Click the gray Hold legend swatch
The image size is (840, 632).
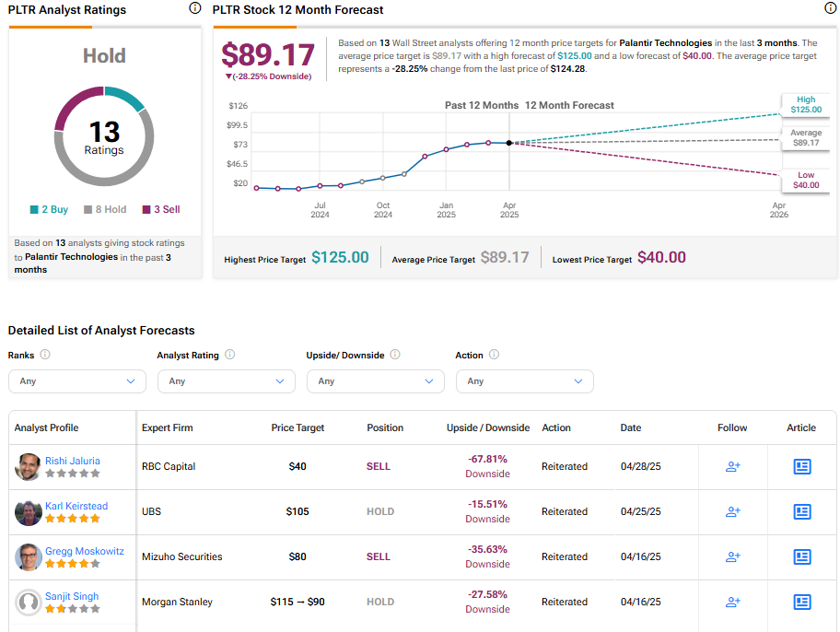[87, 210]
